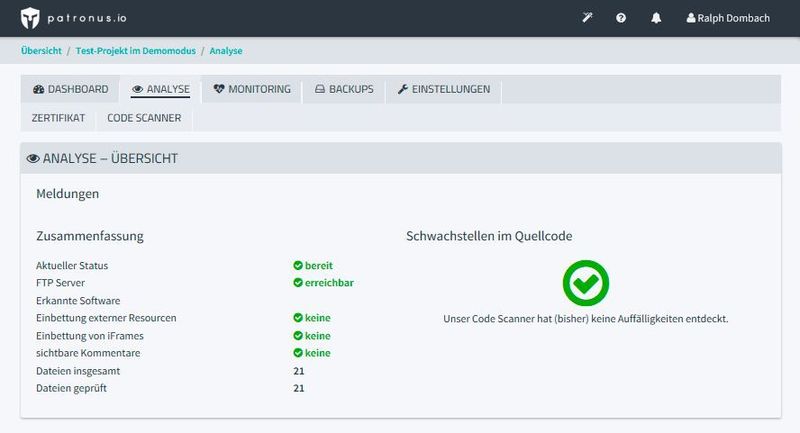Click the user avatar icon beside Ralph Dombach
Viewport: 800px width, 433px height.
coord(691,18)
